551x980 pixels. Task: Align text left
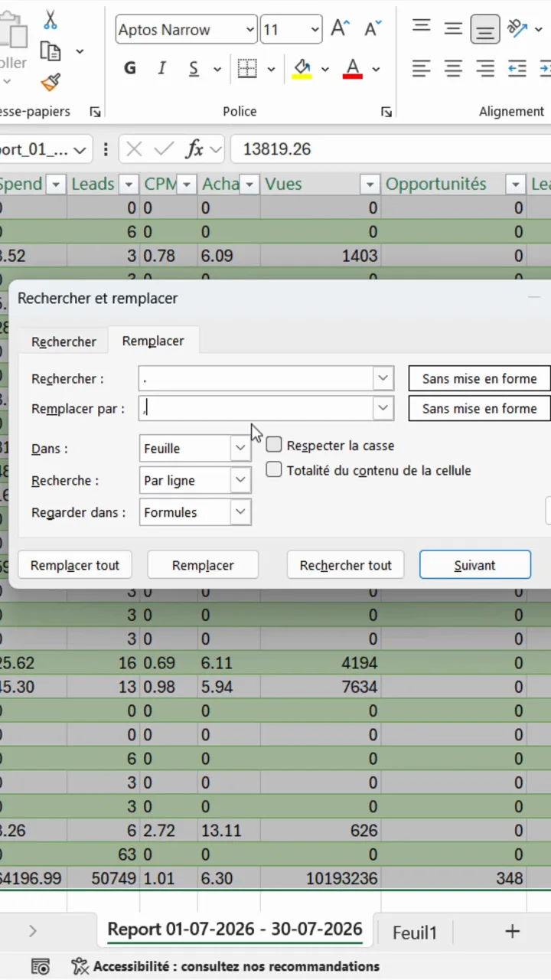[421, 69]
